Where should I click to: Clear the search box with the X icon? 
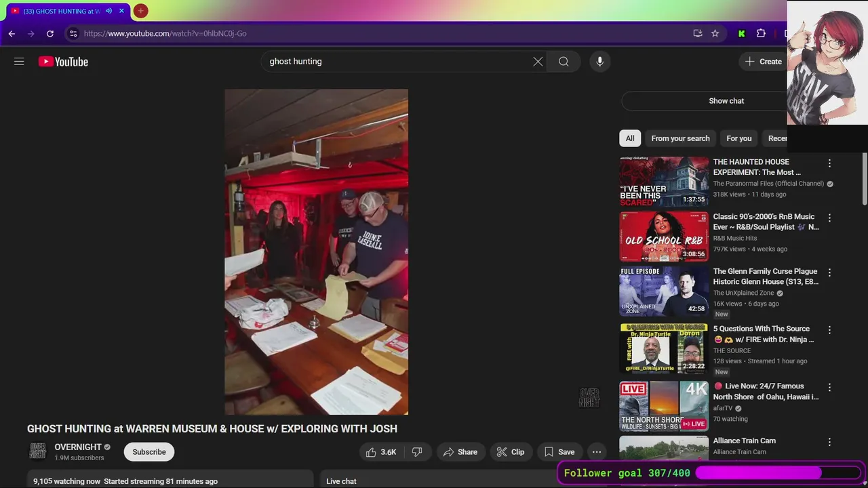click(x=538, y=62)
